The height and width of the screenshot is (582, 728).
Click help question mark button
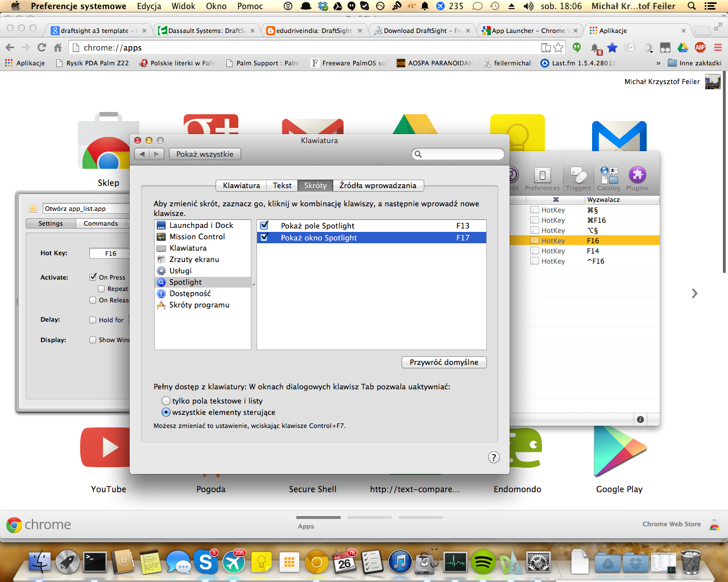tap(494, 458)
